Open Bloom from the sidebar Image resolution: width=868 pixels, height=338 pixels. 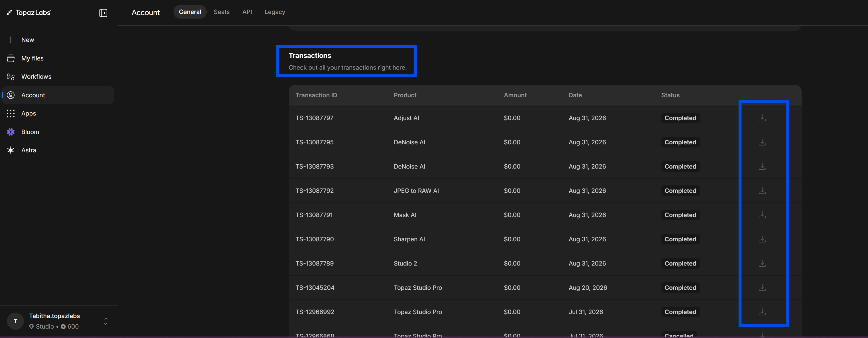click(x=30, y=132)
